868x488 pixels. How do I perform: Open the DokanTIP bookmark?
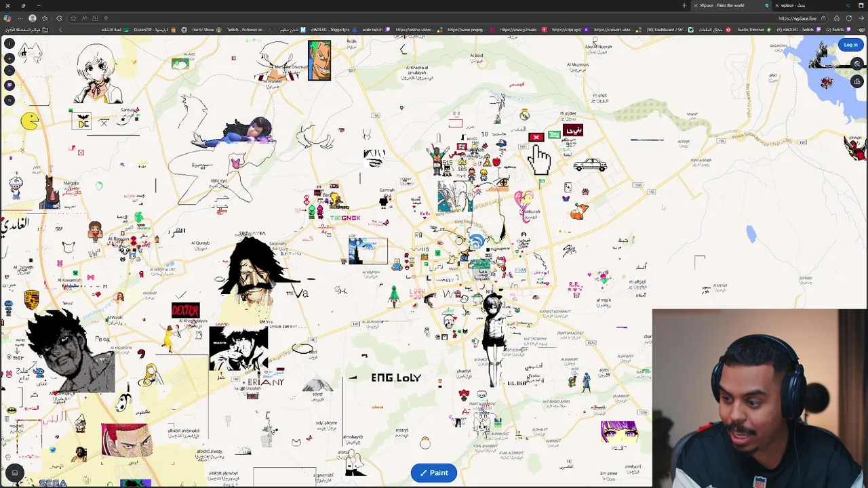click(155, 30)
